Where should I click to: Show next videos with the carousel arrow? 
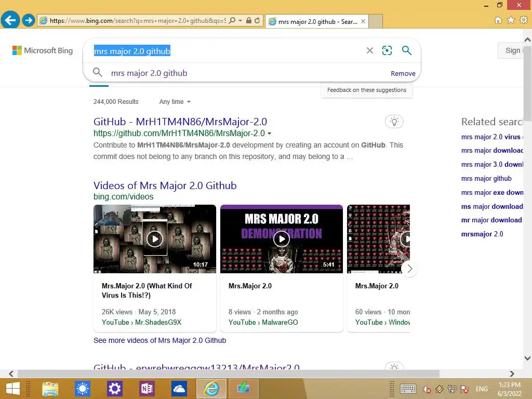[x=409, y=269]
